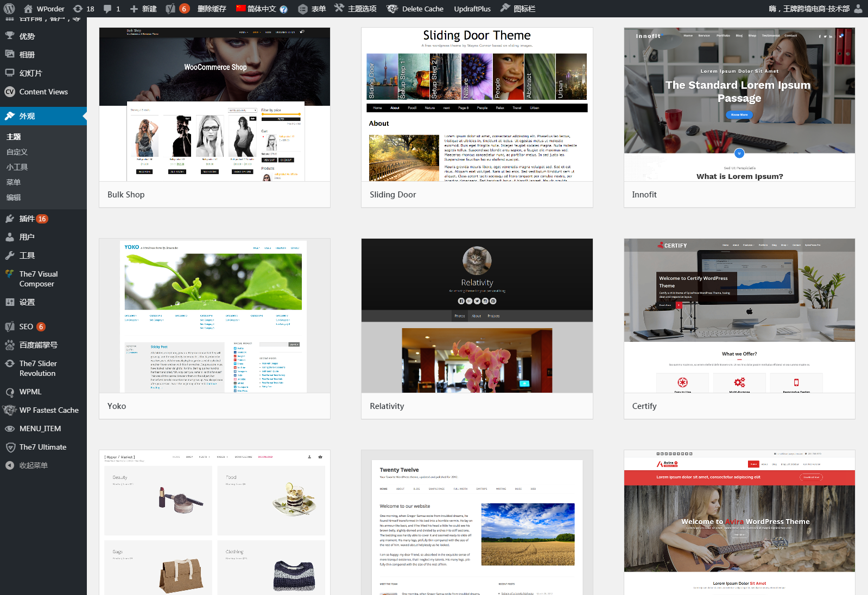Click the 优势 trophy icon in the sidebar

point(10,36)
